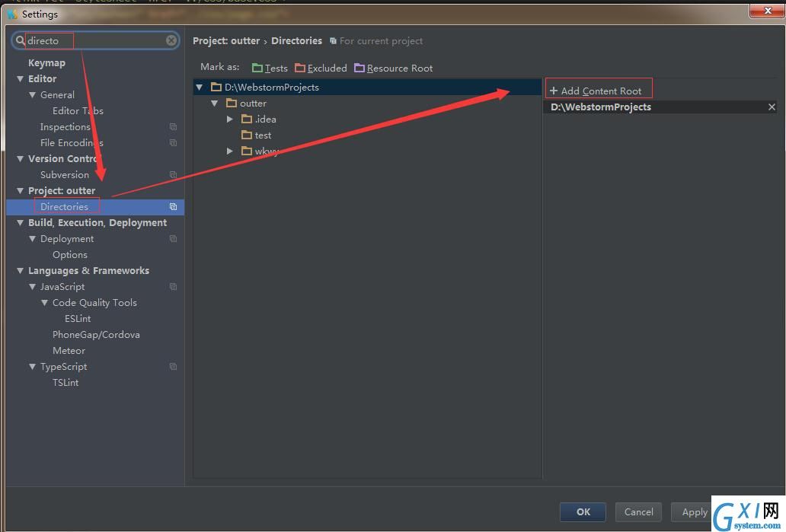Collapse the Project: outter group
Screen dimensions: 786x532
pyautogui.click(x=20, y=191)
